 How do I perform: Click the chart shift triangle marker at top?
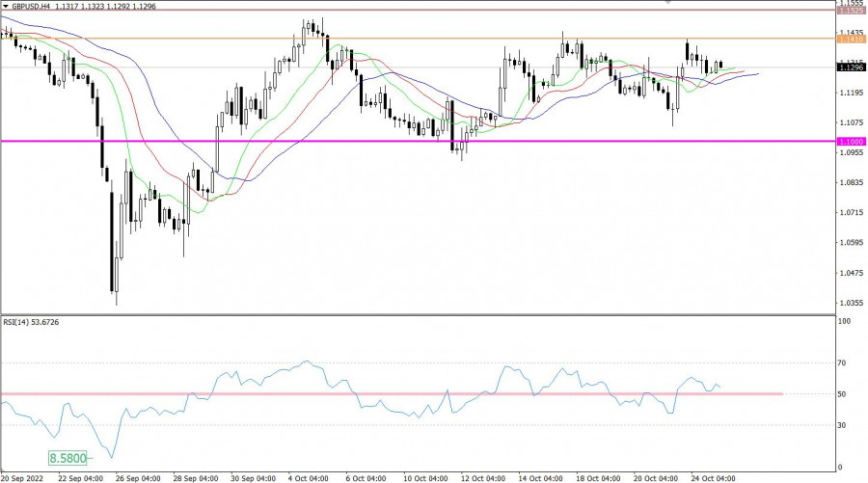click(x=668, y=3)
